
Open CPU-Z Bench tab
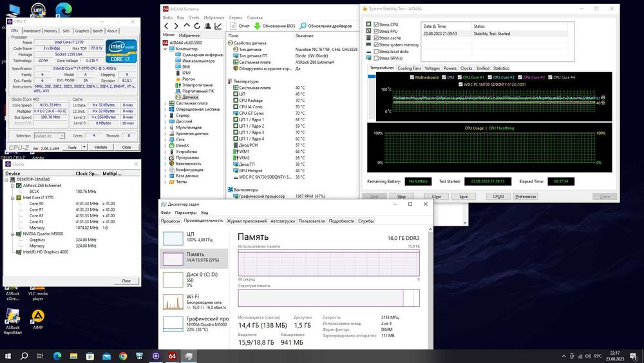pos(98,31)
